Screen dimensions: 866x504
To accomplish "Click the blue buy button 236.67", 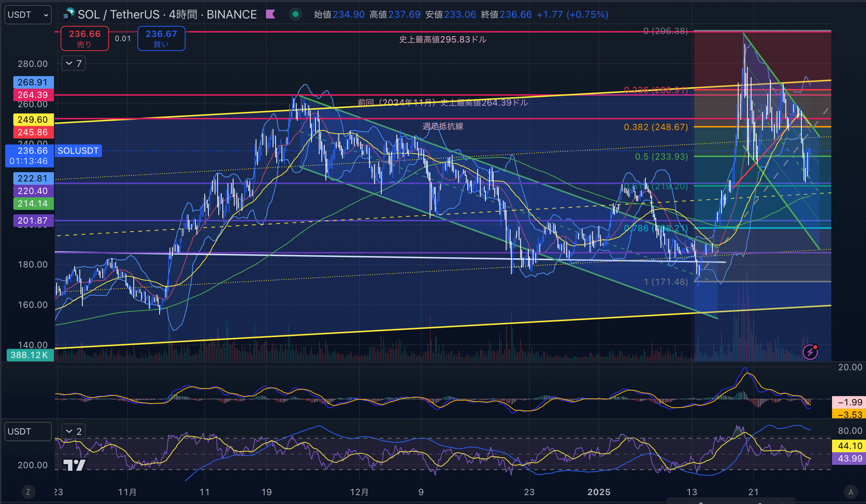I will pos(161,38).
